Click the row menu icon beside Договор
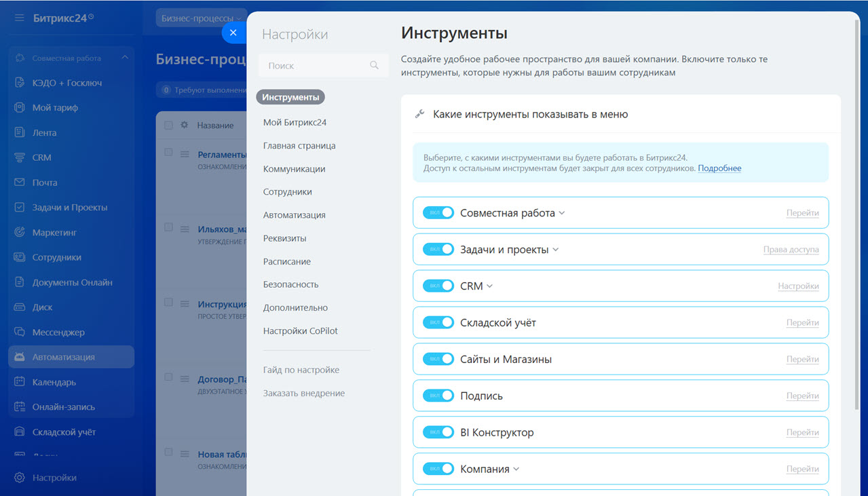This screenshot has height=496, width=868. click(185, 379)
